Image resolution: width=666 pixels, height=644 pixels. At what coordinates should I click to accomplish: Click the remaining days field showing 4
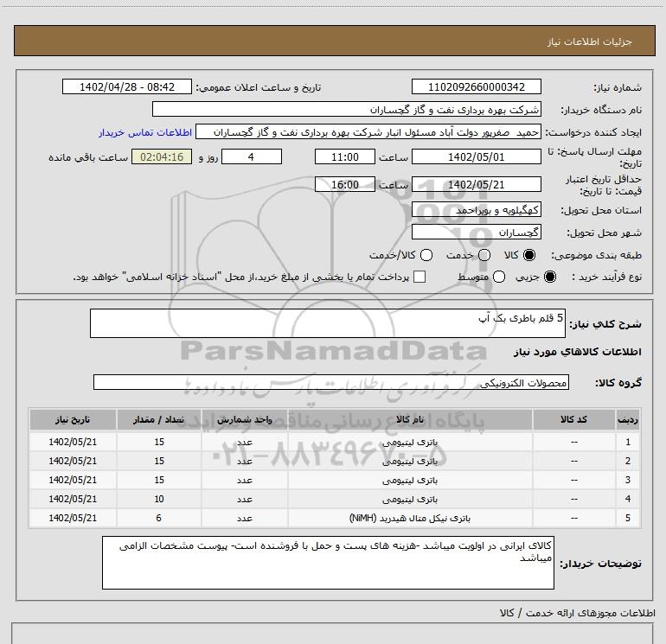click(x=252, y=157)
